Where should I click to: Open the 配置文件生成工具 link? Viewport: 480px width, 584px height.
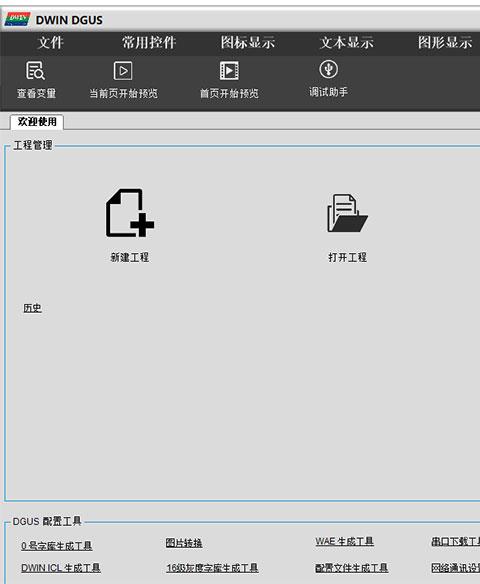(x=352, y=568)
